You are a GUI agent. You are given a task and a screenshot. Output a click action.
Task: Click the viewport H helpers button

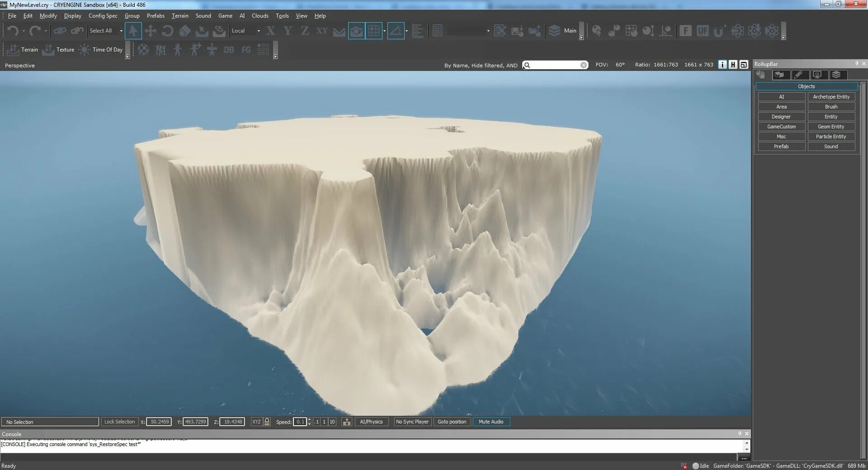[x=733, y=65]
